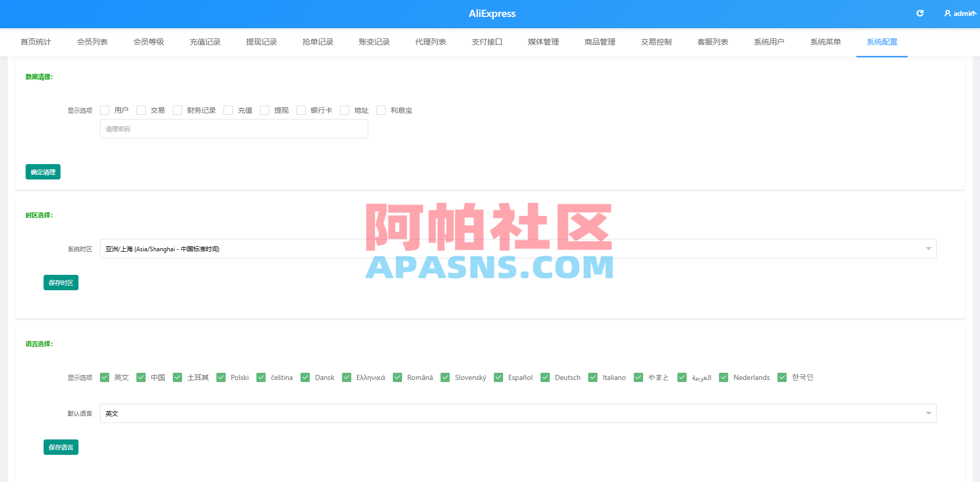Switch to 充值记录 tab
980x482 pixels.
[205, 42]
